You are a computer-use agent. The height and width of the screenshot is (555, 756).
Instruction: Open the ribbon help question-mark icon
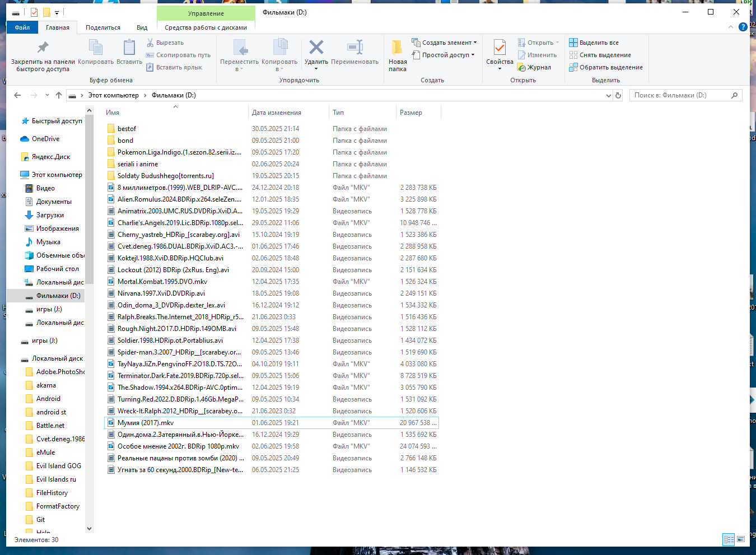tap(743, 27)
